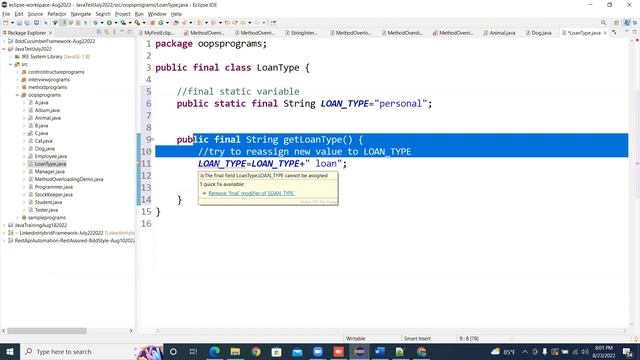The image size is (640, 360).
Task: Open the Project menu
Action: click(x=122, y=14)
